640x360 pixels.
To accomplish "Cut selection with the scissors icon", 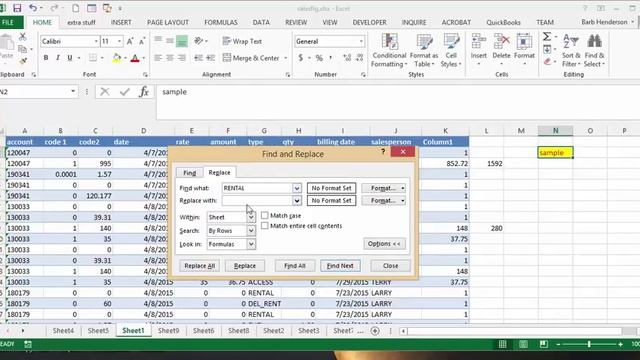I will click(x=23, y=37).
